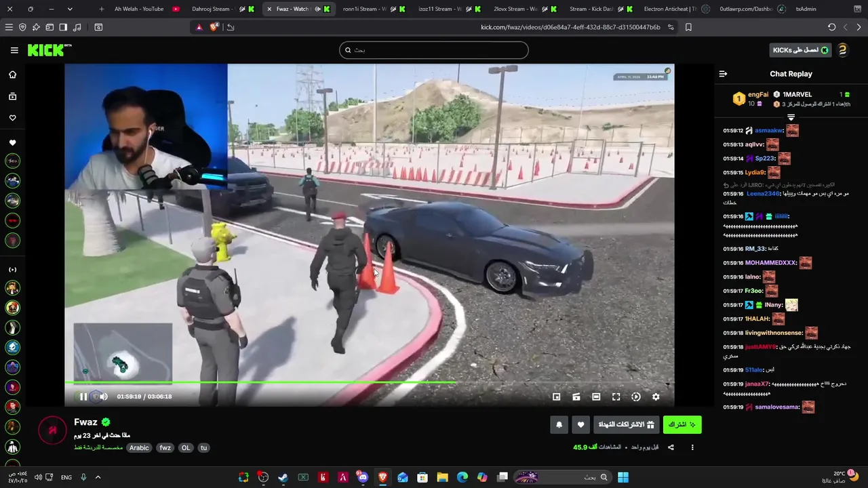Open the playback speed control
The image size is (868, 488).
tap(636, 396)
